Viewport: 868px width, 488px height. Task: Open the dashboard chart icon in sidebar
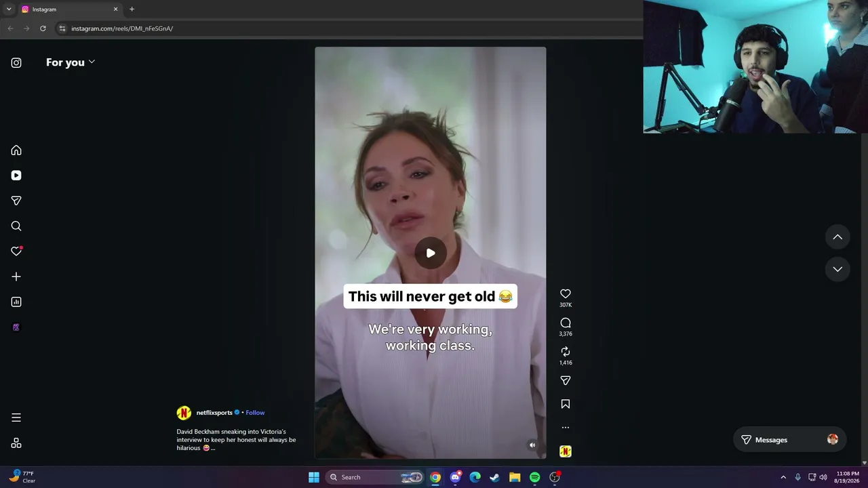[x=16, y=302]
